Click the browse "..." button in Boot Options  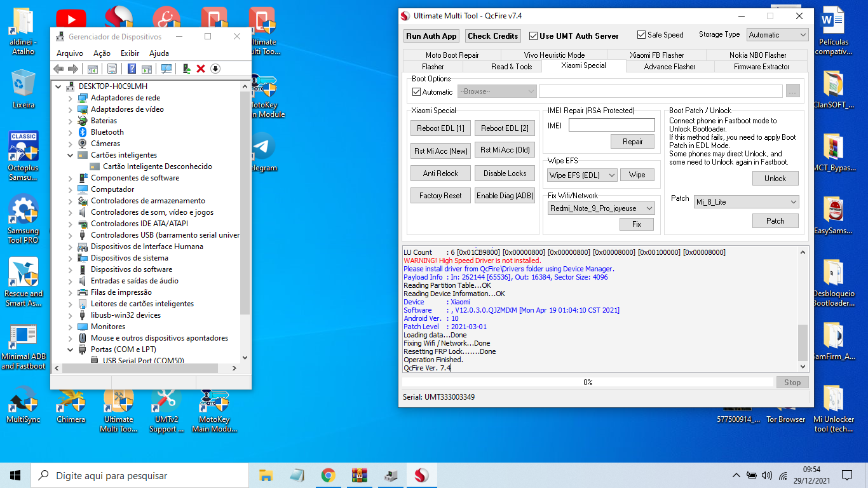pyautogui.click(x=792, y=91)
